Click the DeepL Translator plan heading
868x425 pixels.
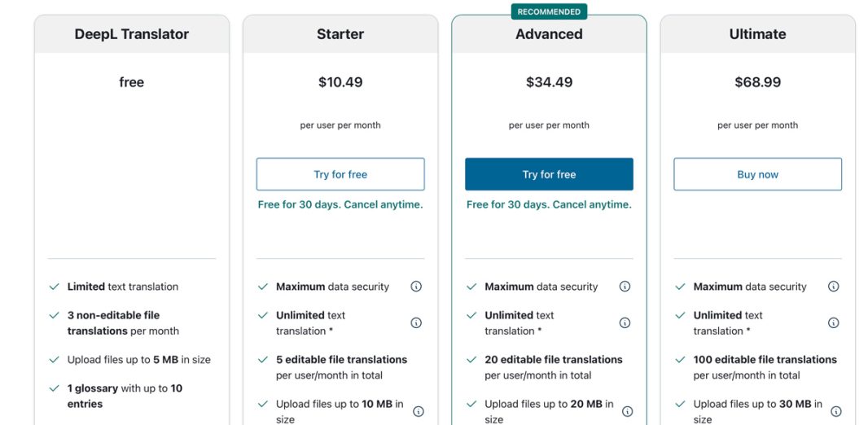pyautogui.click(x=132, y=34)
